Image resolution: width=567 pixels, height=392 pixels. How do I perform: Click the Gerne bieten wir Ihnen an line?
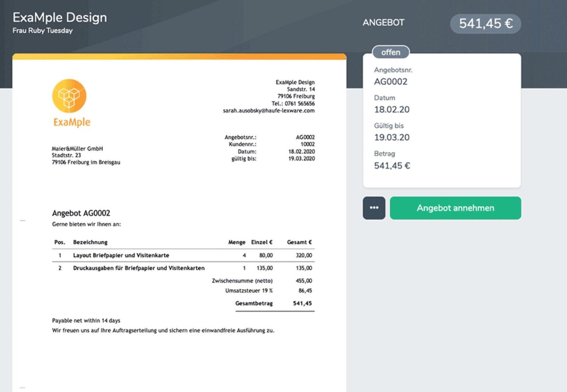[x=86, y=224]
